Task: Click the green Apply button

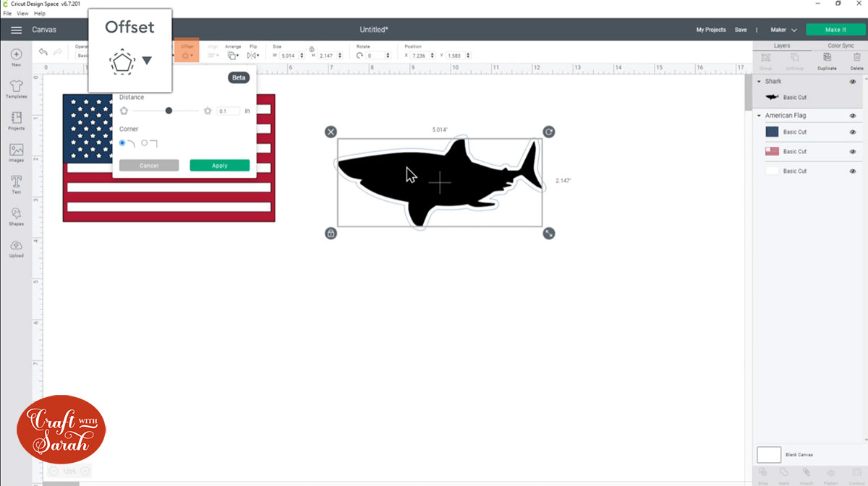Action: tap(219, 165)
